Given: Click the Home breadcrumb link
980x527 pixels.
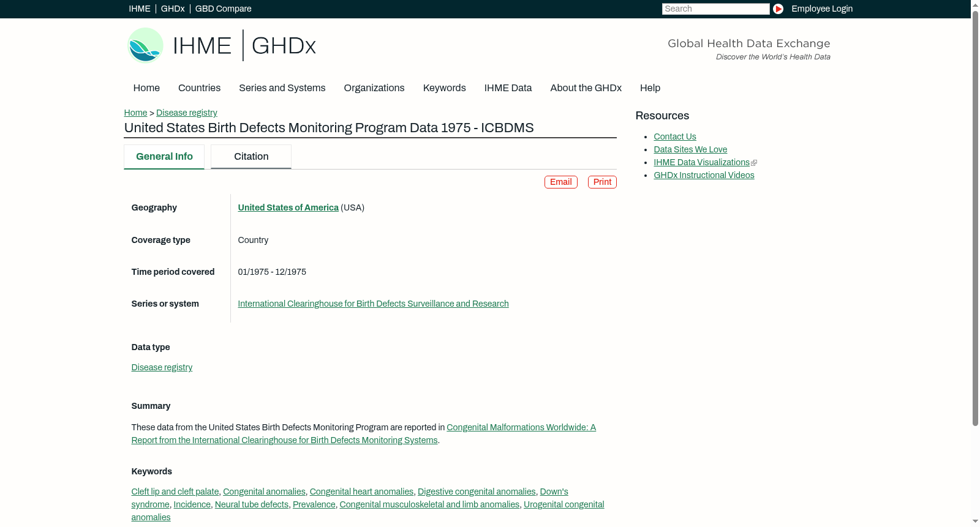Looking at the screenshot, I should click(x=135, y=113).
